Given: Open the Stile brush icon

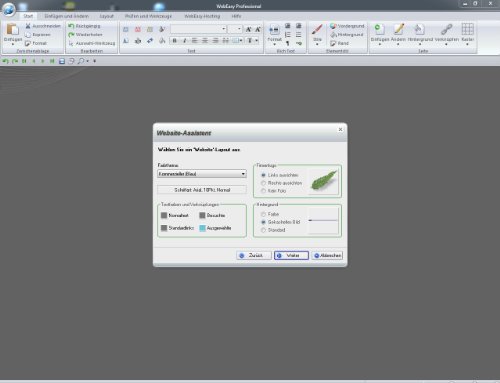Looking at the screenshot, I should (317, 30).
